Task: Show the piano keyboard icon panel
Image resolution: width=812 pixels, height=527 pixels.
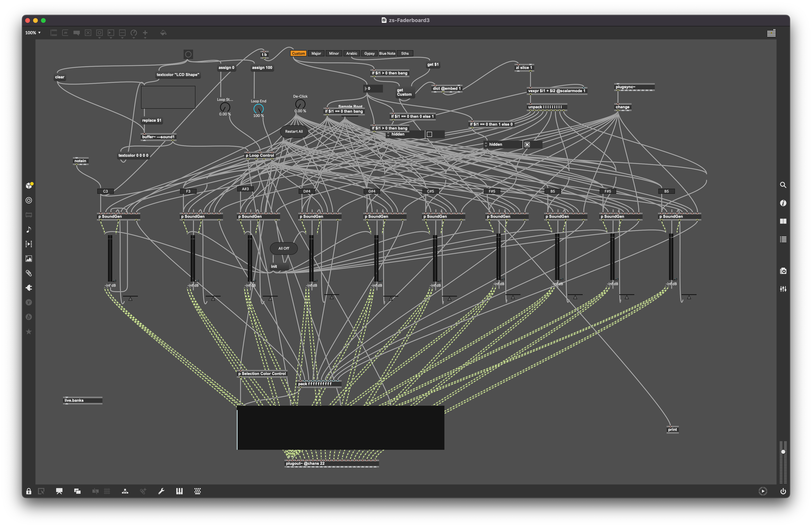Action: 179,491
